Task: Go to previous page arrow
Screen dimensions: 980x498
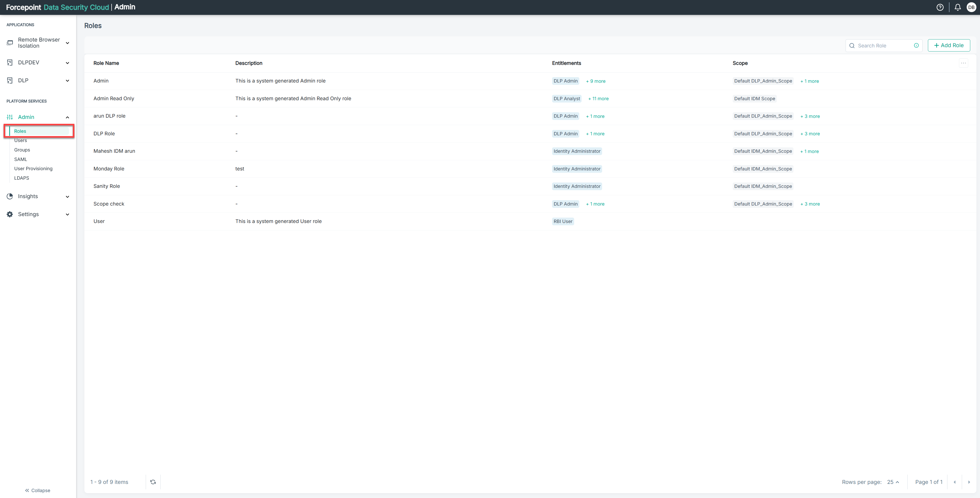Action: [955, 482]
